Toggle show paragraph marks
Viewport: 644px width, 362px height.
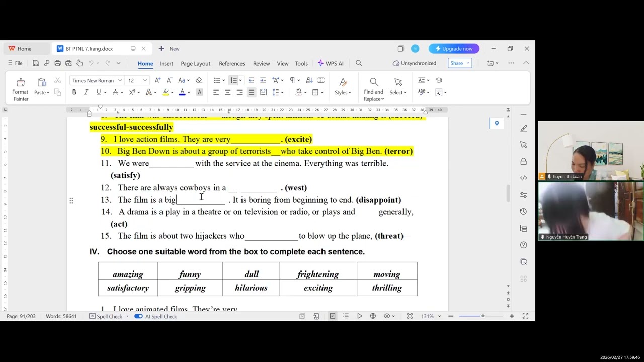click(x=292, y=80)
